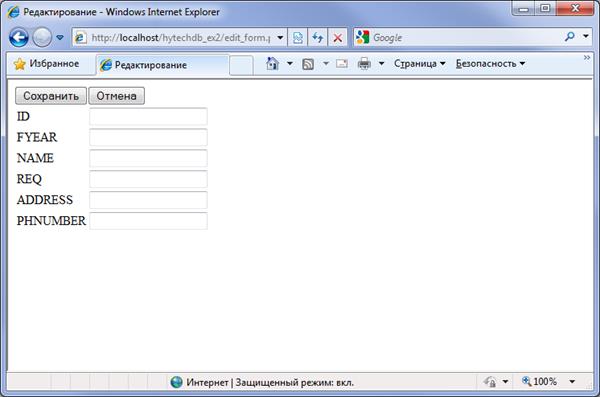
Task: Show more command bar items chevron
Action: click(587, 57)
